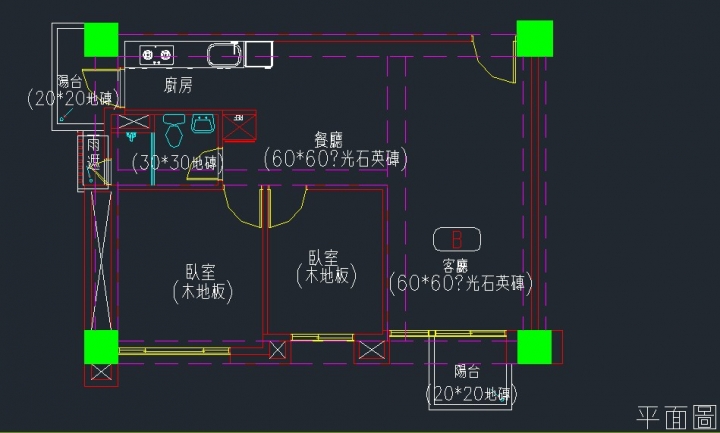Select the bottom 陽台 balcony label
Viewport: 720px width, 433px height.
pyautogui.click(x=467, y=371)
